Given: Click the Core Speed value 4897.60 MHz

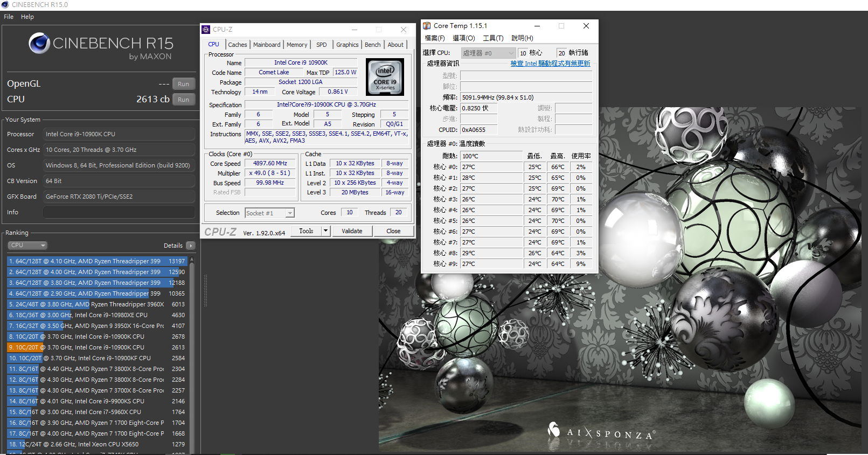Looking at the screenshot, I should tap(270, 164).
